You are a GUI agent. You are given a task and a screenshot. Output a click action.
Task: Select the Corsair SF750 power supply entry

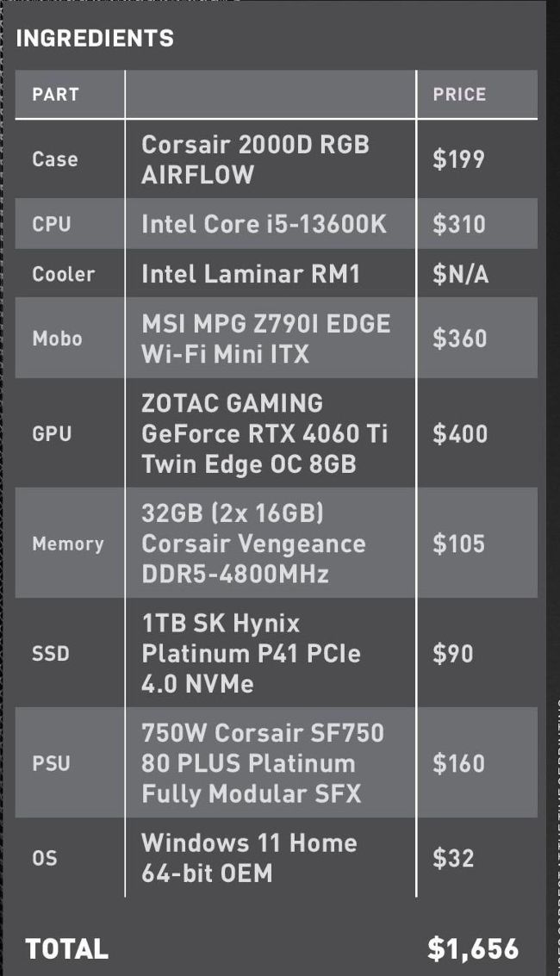[263, 763]
